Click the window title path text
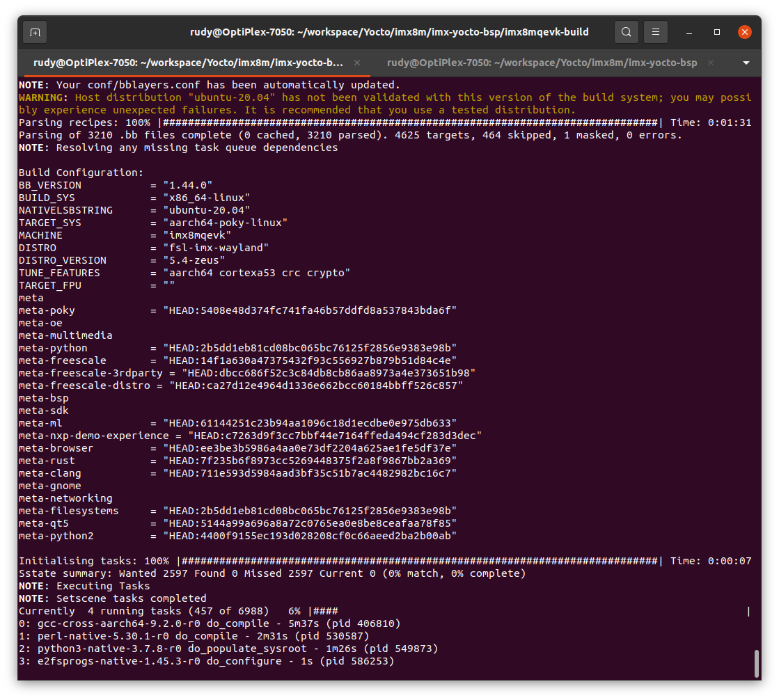 (389, 32)
